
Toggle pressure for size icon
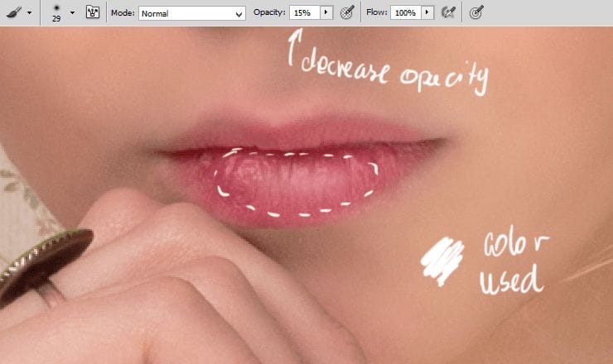click(475, 13)
